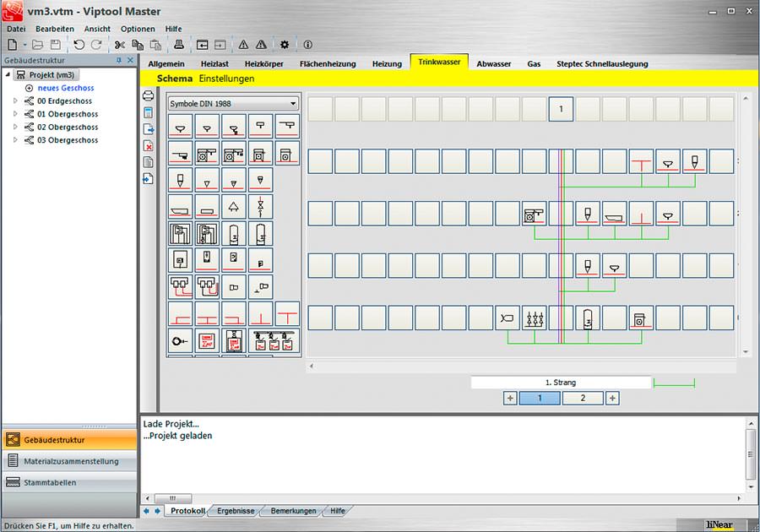Open the Optionen menu

click(x=138, y=29)
